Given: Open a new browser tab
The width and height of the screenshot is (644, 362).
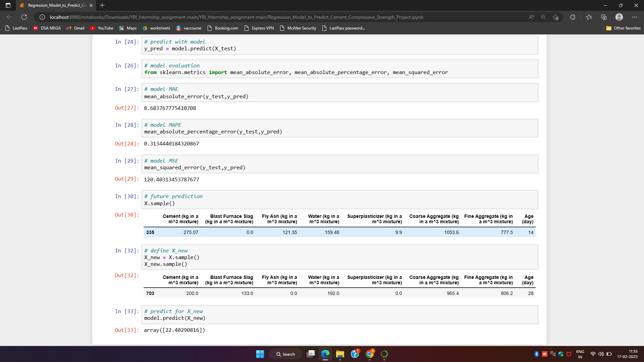Looking at the screenshot, I should [102, 5].
